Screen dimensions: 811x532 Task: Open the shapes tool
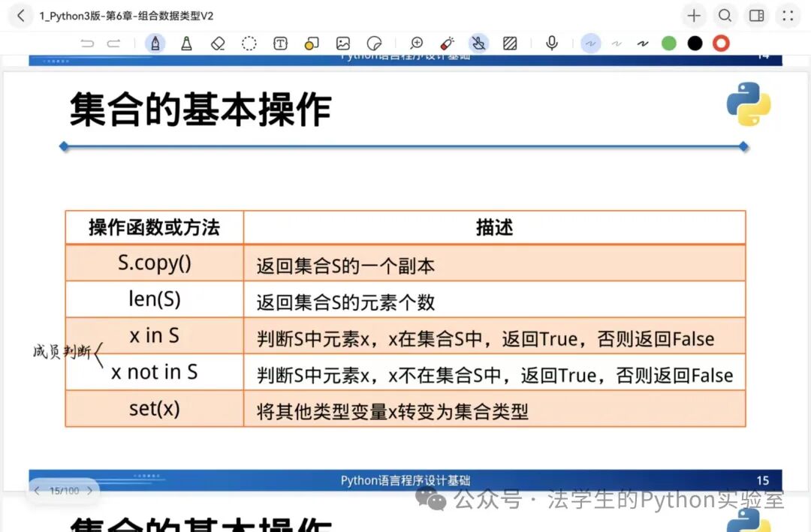tap(312, 44)
